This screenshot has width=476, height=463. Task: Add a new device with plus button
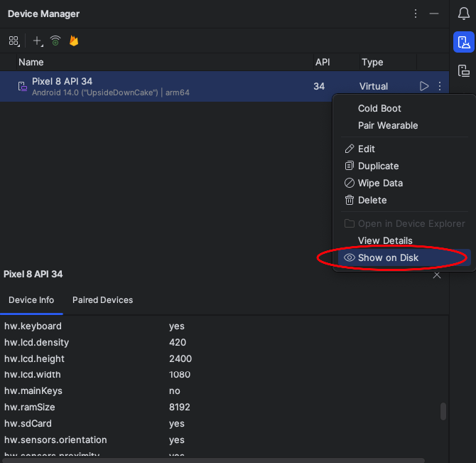(x=38, y=41)
